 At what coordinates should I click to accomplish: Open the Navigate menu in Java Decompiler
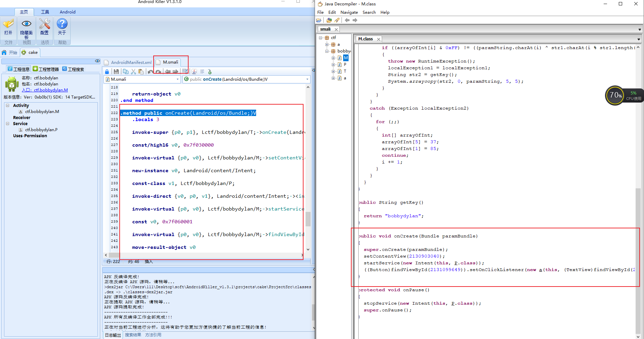[349, 12]
